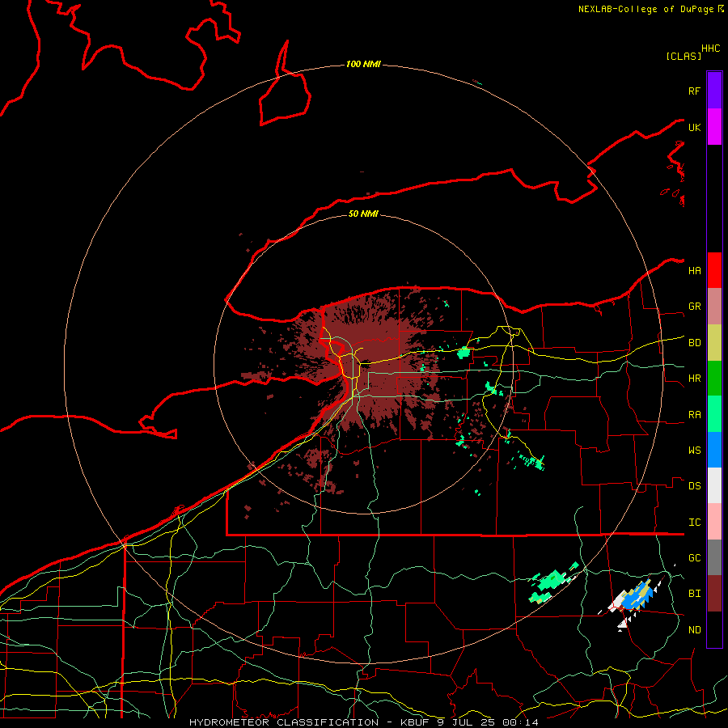Click the [CLAS] label above legend
This screenshot has width=728, height=728.
pyautogui.click(x=684, y=56)
